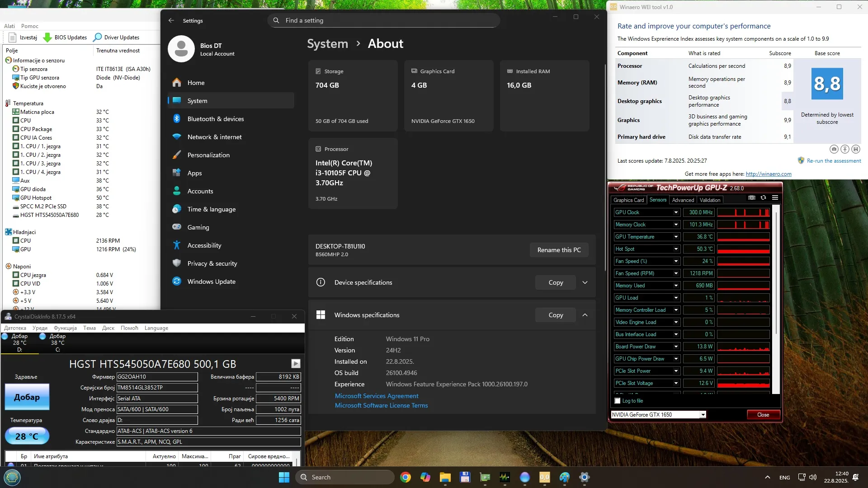Switch to the GPU-Z Advanced tab
Viewport: 868px width, 488px height.
683,200
